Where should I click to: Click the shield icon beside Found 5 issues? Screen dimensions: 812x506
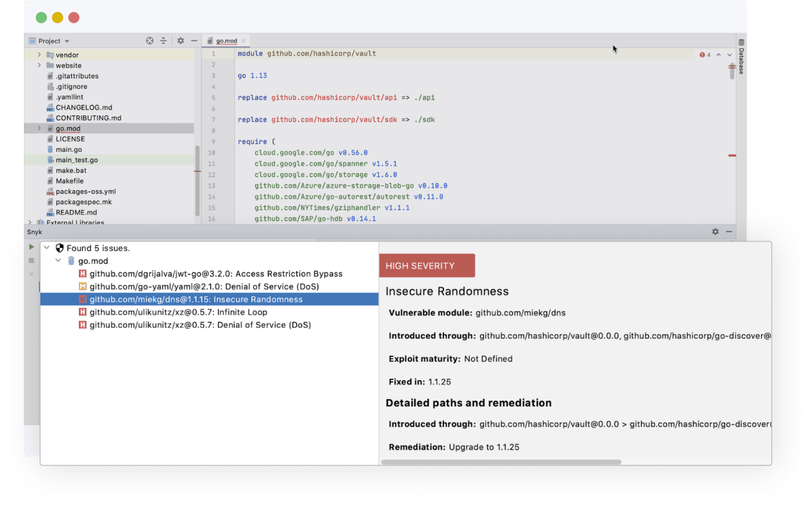60,248
